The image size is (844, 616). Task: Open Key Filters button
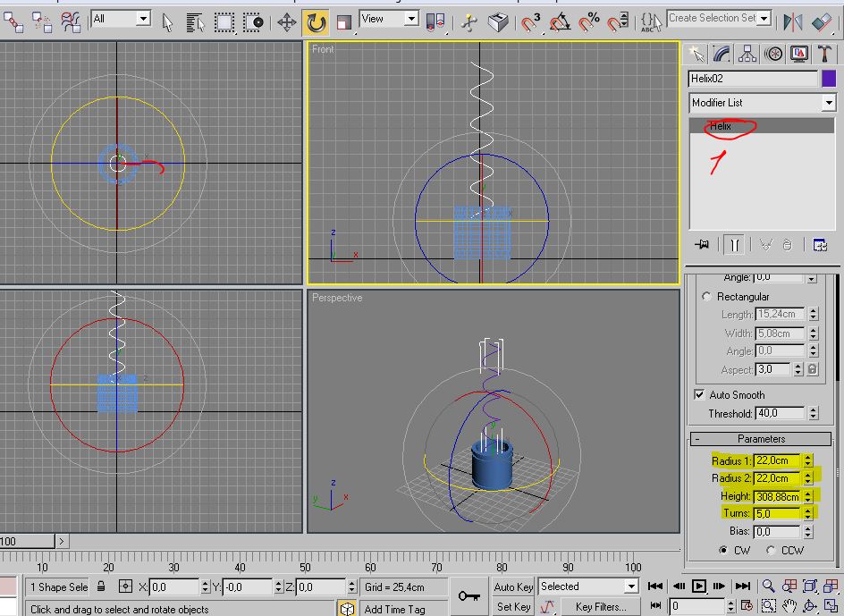(600, 606)
